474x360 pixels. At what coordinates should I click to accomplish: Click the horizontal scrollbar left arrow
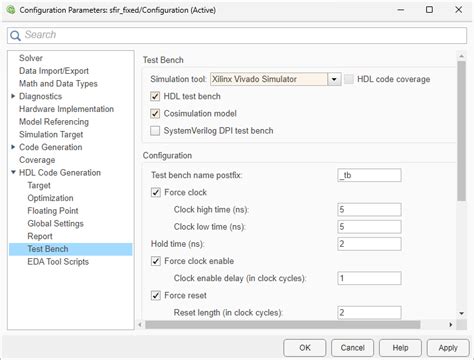140,324
